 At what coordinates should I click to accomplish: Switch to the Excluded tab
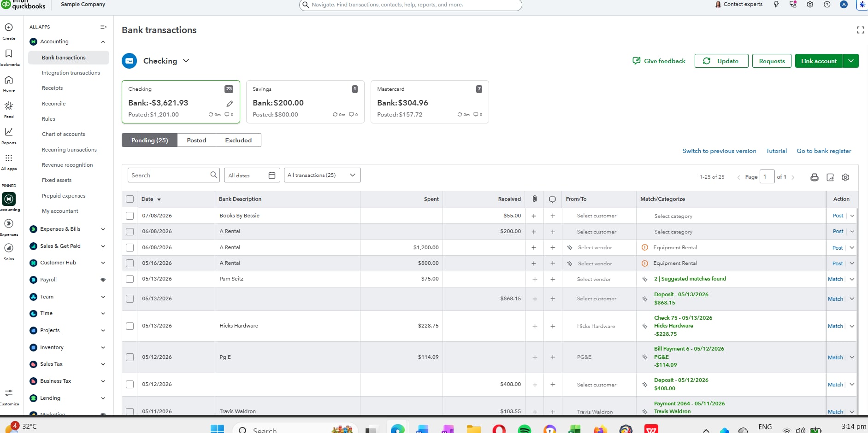tap(238, 140)
